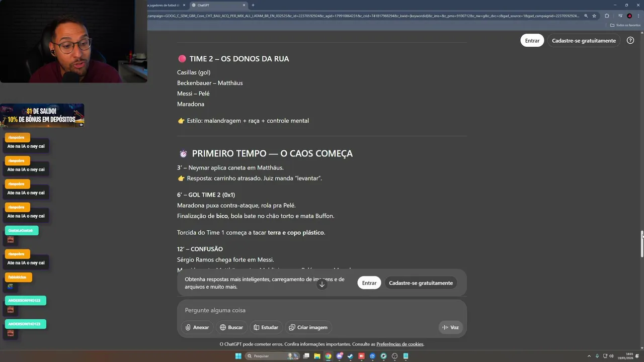Open Google Chrome from the taskbar
The width and height of the screenshot is (644, 362).
(328, 356)
